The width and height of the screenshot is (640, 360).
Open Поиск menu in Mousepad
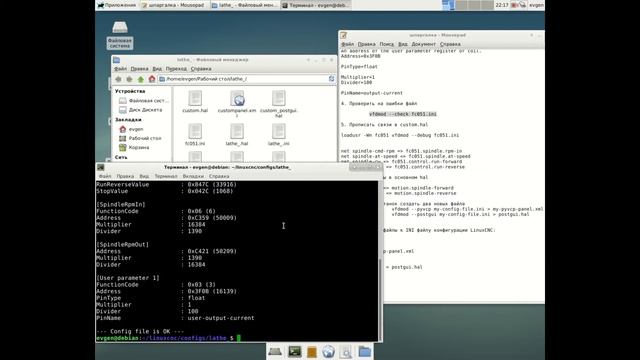tap(387, 44)
